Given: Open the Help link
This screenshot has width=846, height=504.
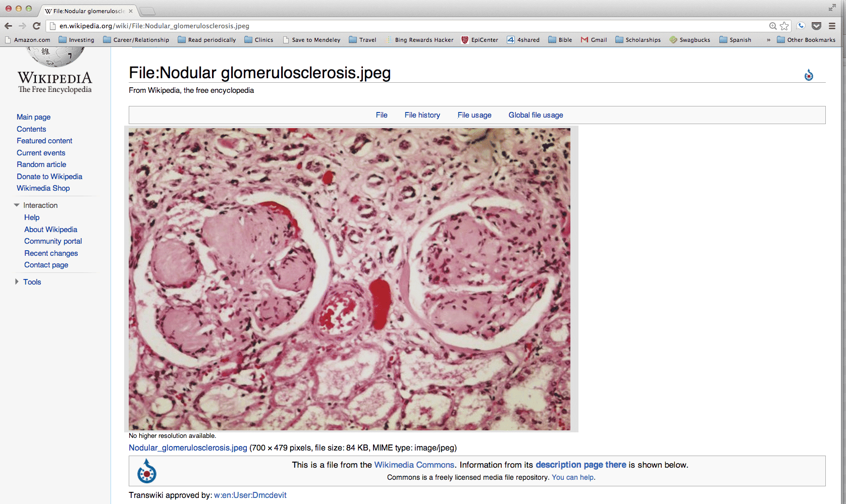Looking at the screenshot, I should coord(32,217).
